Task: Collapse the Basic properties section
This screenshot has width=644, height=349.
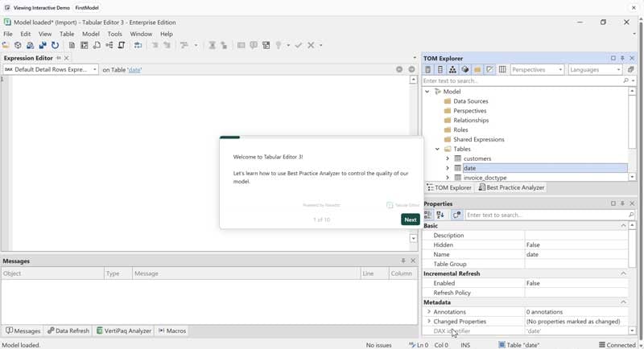Action: [x=623, y=226]
